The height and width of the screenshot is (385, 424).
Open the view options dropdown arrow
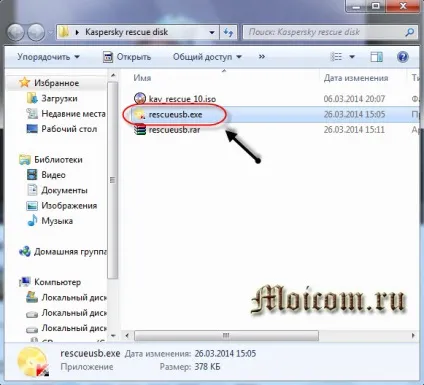pos(352,57)
